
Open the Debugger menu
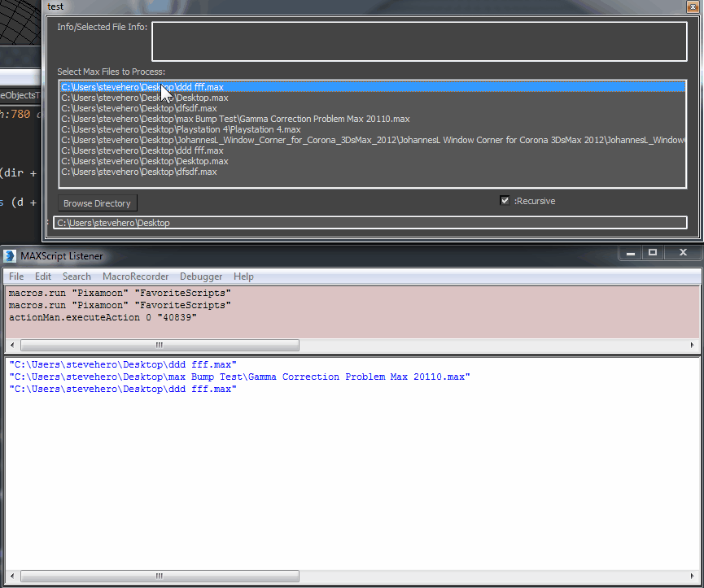(x=201, y=277)
